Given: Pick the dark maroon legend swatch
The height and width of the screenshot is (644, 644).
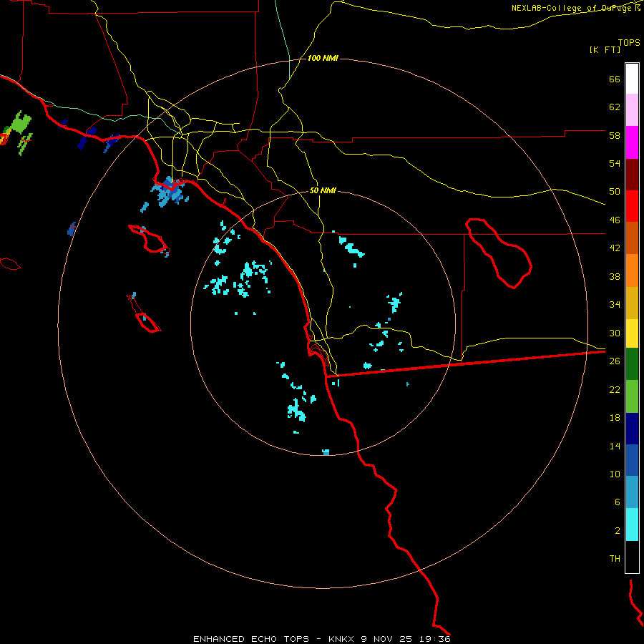Looking at the screenshot, I should 632,175.
